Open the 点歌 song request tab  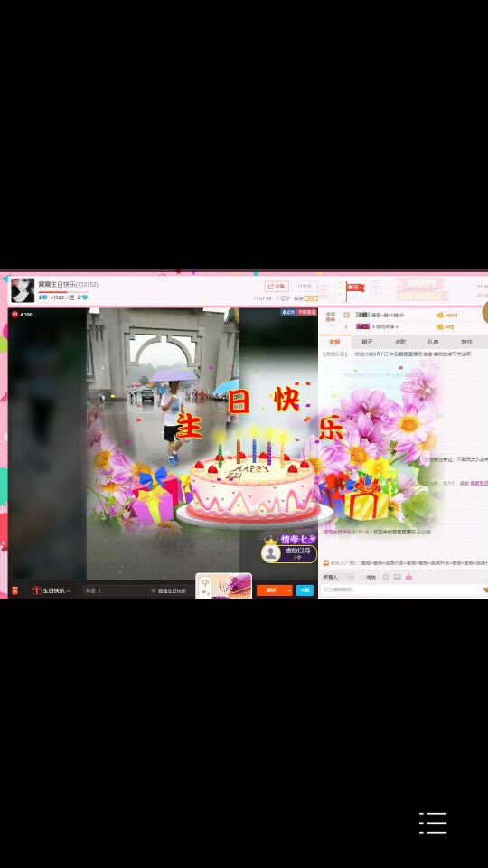pos(400,342)
